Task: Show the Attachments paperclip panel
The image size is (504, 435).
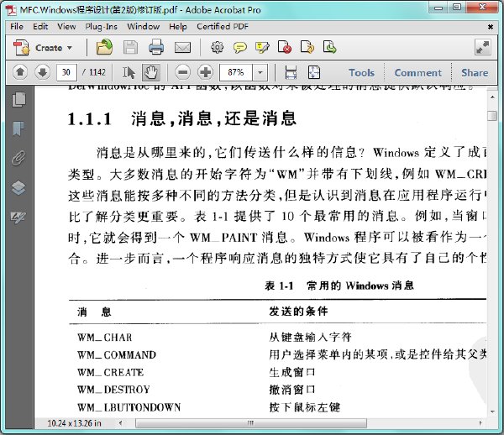Action: [18, 158]
